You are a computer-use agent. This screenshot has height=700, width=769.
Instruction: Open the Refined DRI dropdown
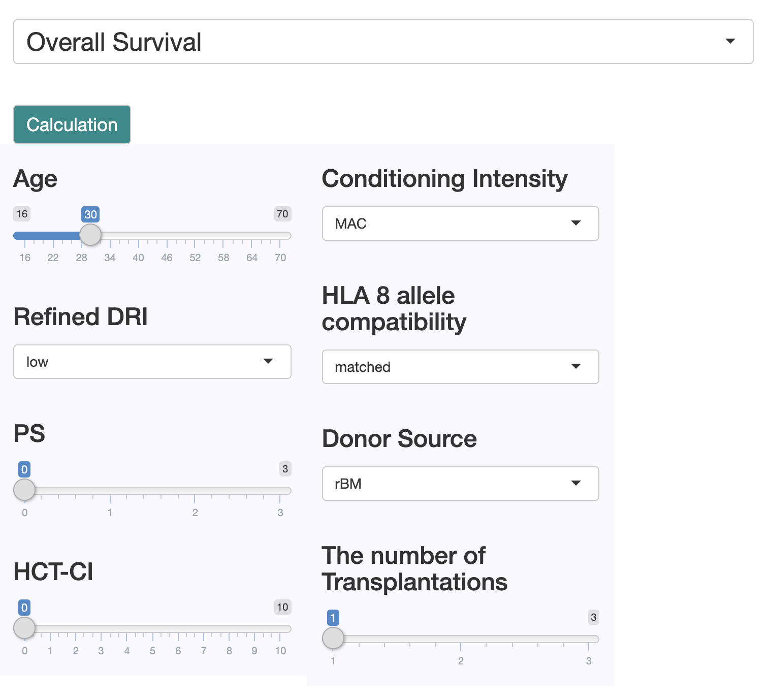(152, 362)
